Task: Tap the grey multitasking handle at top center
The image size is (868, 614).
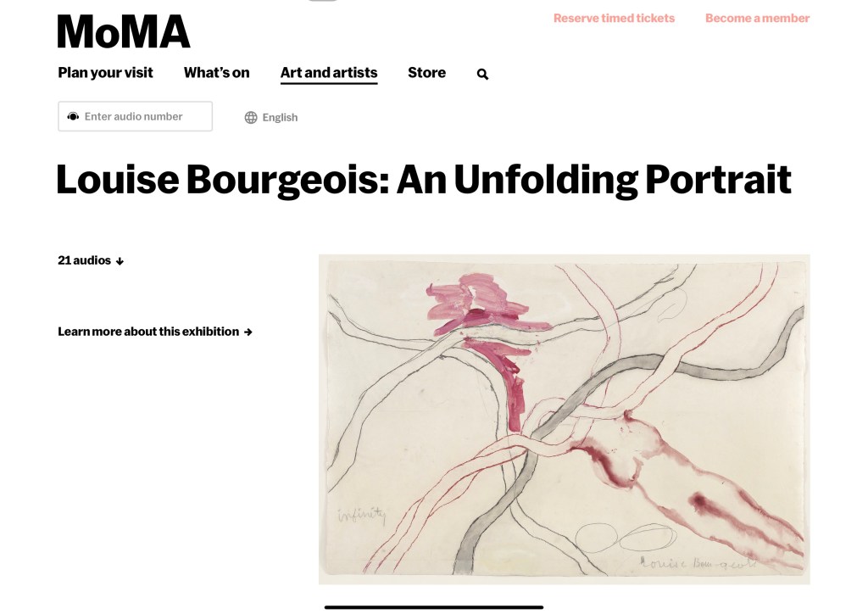Action: 322,2
